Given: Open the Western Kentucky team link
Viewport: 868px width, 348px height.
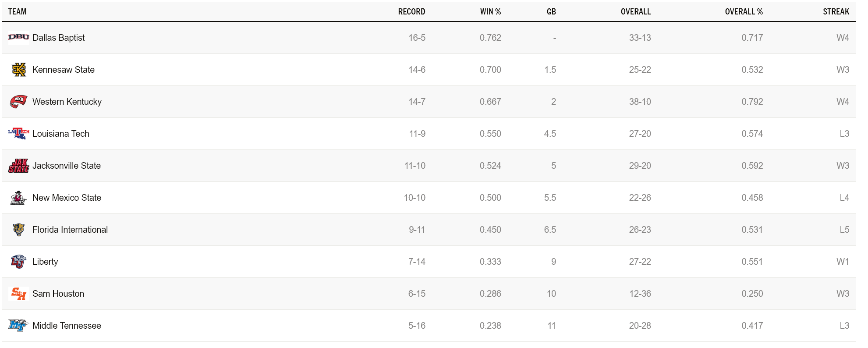Looking at the screenshot, I should coord(67,102).
